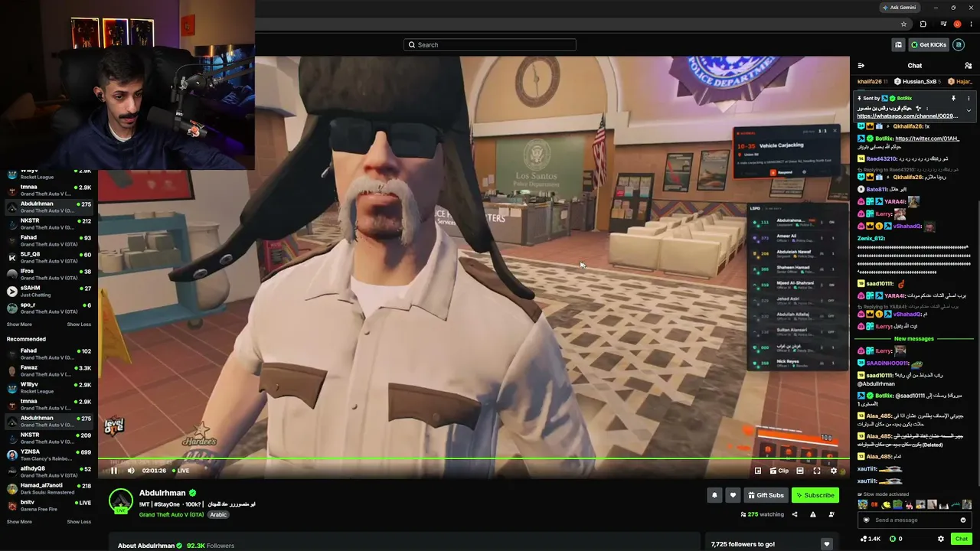Screen dimensions: 980x551
Task: Open the pinned message options menu
Action: point(969,99)
